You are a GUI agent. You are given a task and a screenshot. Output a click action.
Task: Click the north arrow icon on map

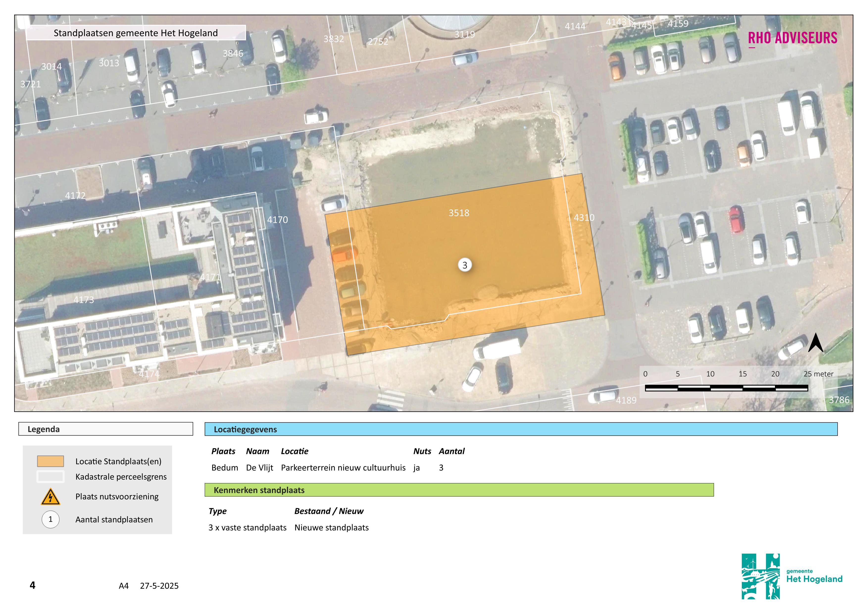pyautogui.click(x=816, y=343)
